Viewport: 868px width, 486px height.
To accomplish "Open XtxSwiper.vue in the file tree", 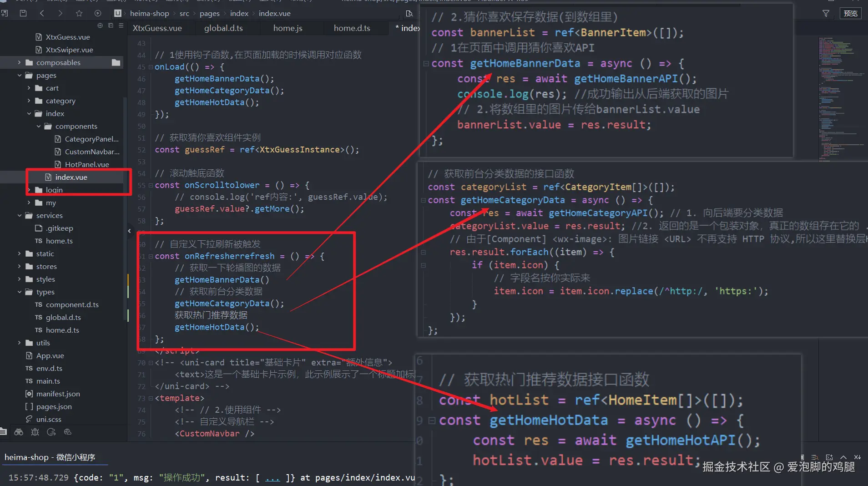I will [x=69, y=50].
